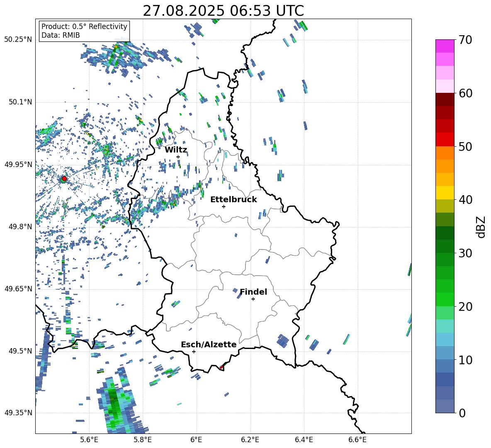Click the 70 colorbar tick label

click(465, 40)
